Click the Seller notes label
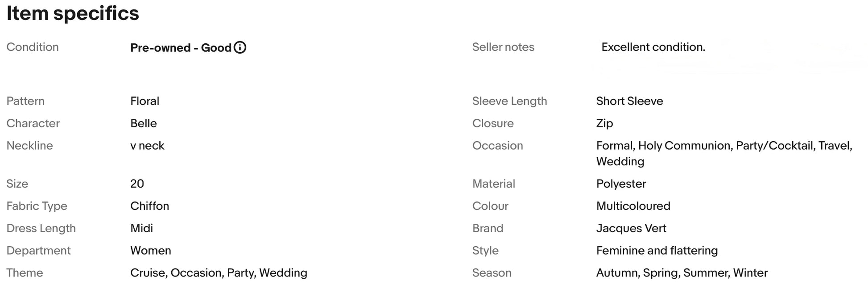The image size is (868, 289). tap(503, 47)
